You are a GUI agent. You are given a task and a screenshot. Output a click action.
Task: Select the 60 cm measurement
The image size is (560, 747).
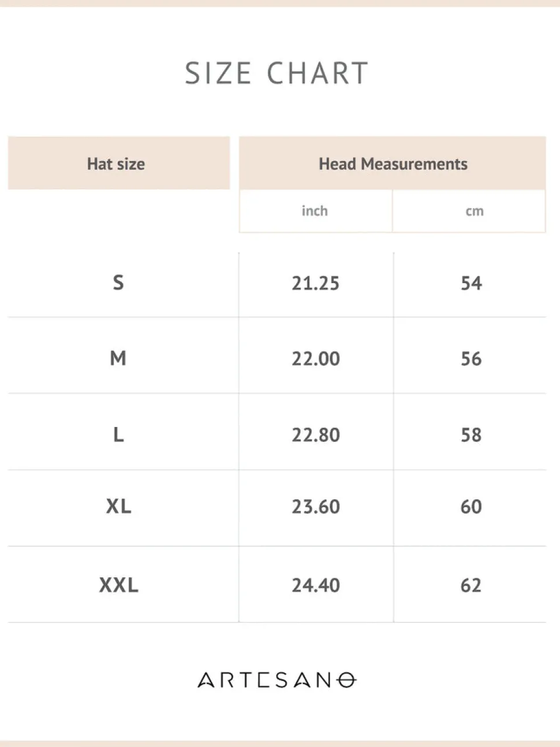coord(471,507)
